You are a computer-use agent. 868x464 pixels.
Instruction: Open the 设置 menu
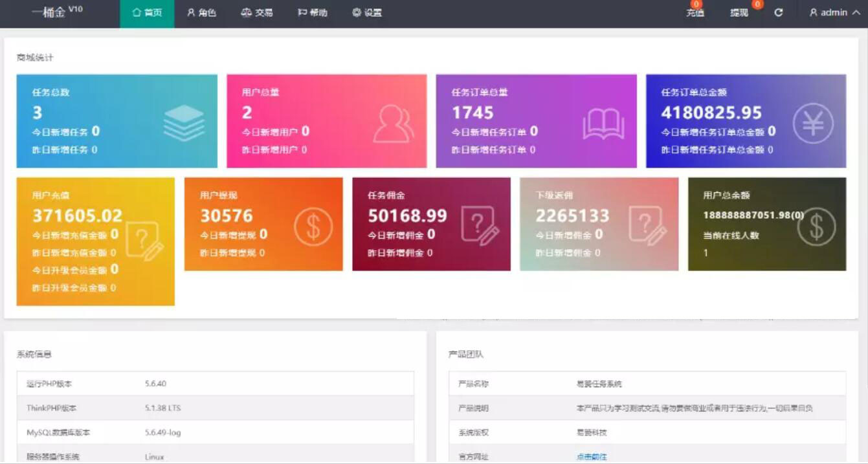367,13
